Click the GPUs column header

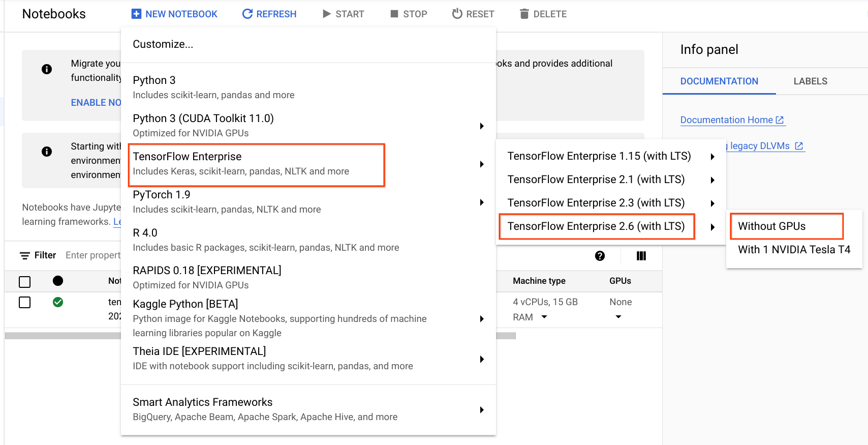coord(620,281)
